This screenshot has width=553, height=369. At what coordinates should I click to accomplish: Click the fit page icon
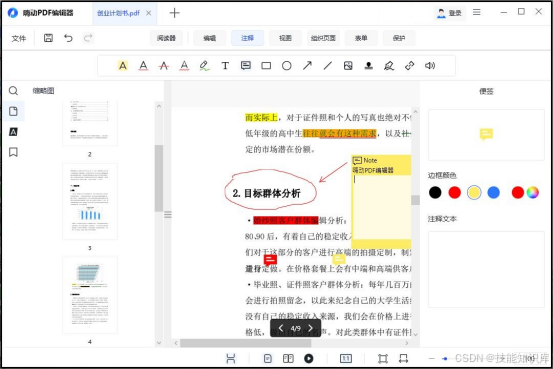(x=383, y=358)
